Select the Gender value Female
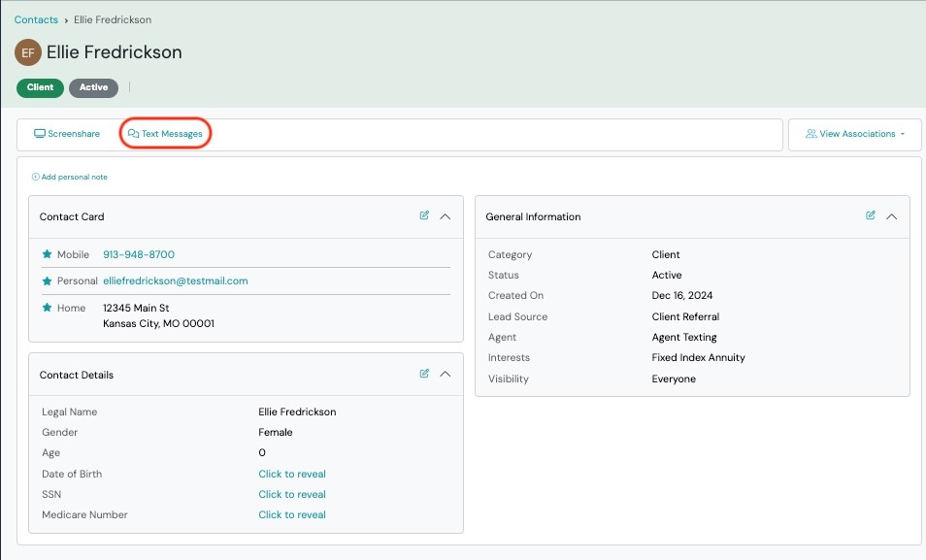This screenshot has width=926, height=560. (x=276, y=432)
